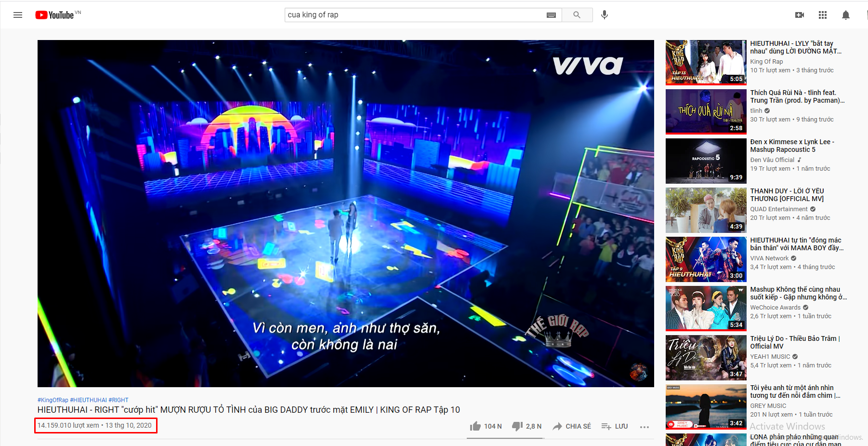Viewport: 868px width, 446px height.
Task: Share the video via CHIA SẺ
Action: [572, 426]
